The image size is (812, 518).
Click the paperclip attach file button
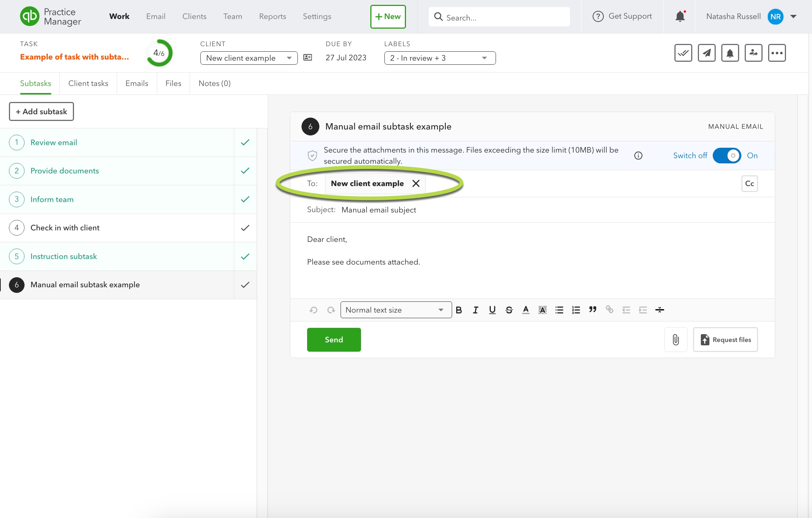tap(676, 339)
